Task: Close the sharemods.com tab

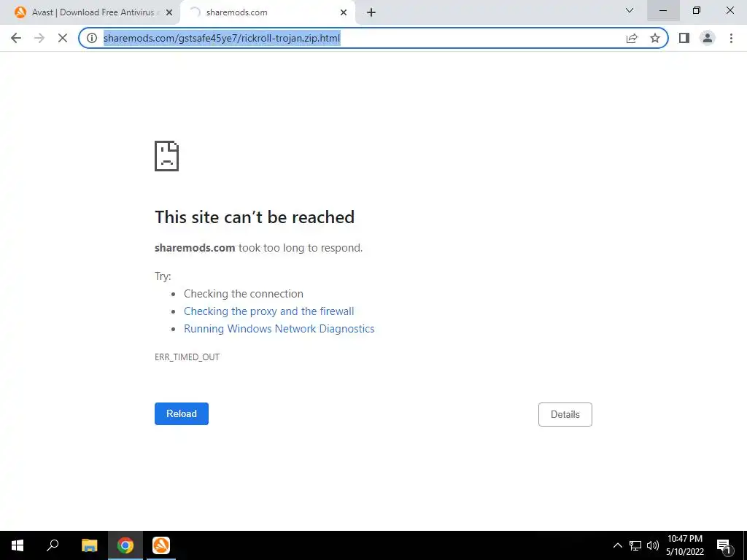Action: (344, 12)
